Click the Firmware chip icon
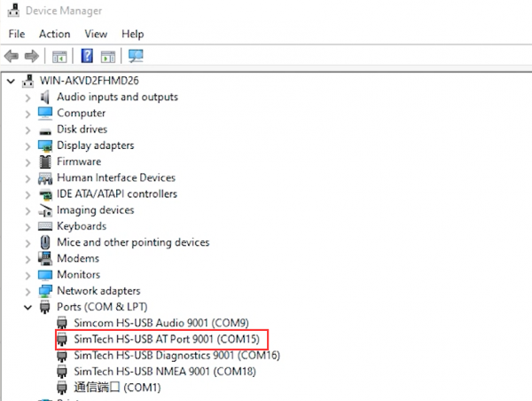Viewport: 532px width, 401px height. tap(45, 162)
